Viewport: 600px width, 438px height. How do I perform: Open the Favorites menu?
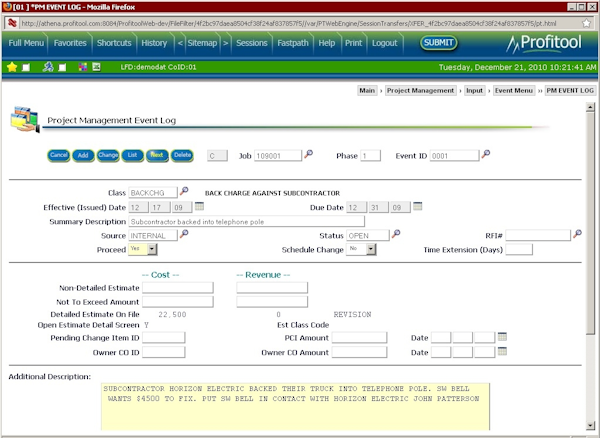(70, 43)
